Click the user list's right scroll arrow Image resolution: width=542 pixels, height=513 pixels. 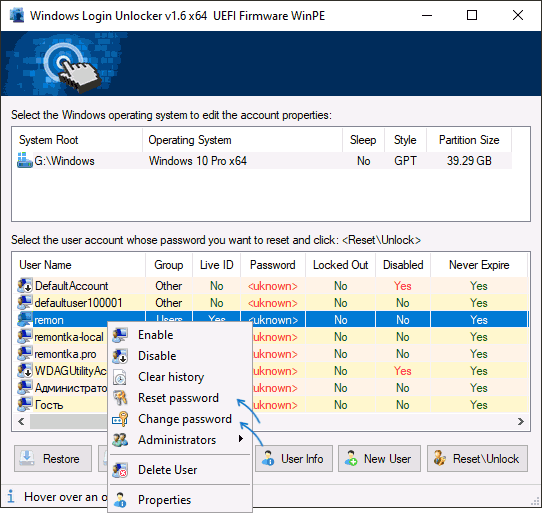click(521, 421)
